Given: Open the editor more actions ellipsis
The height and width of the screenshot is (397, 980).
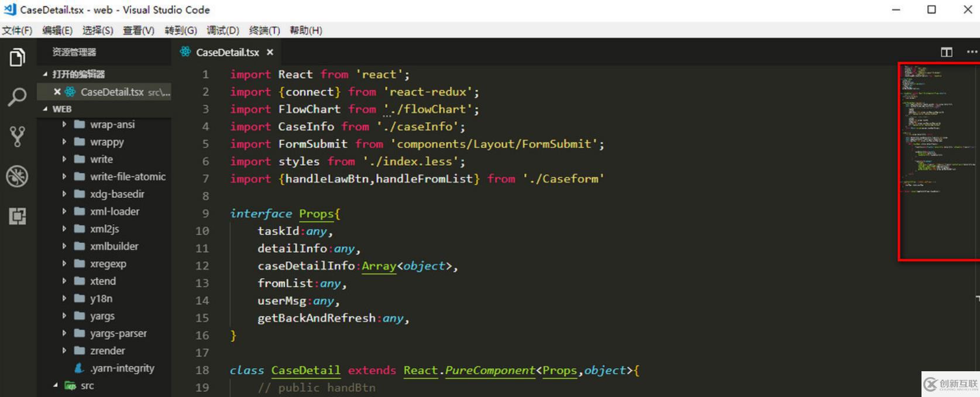Looking at the screenshot, I should click(x=972, y=52).
